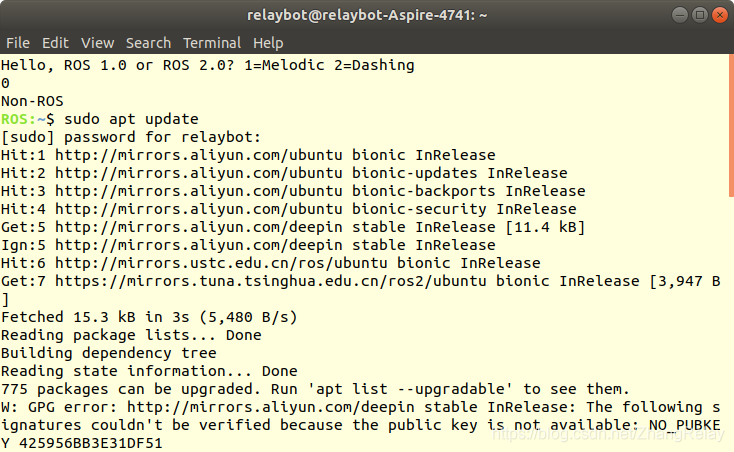Click the 'Hit:6' ustc ros line

(x=271, y=263)
